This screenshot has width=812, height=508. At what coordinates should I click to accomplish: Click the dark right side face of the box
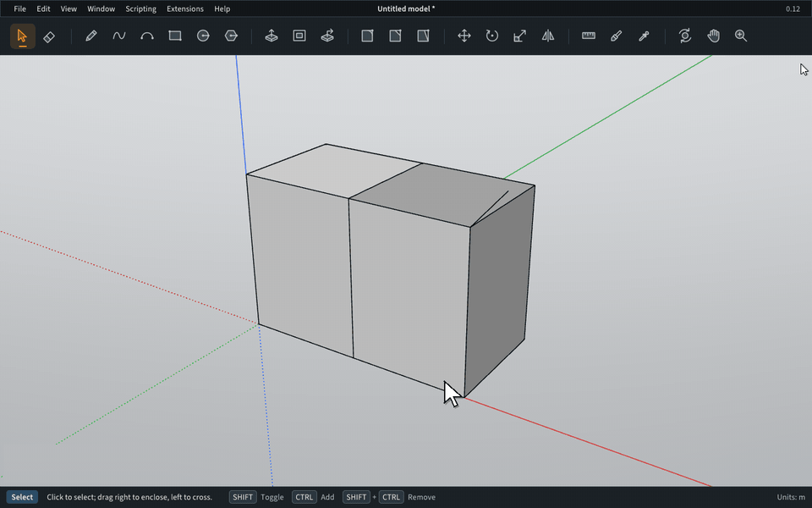[x=499, y=294]
